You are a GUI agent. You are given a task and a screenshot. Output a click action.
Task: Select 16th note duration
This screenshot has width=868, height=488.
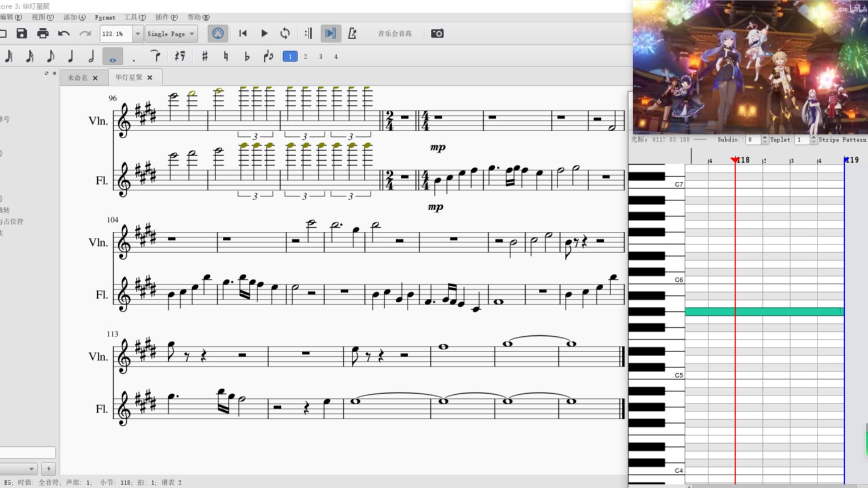(30, 56)
